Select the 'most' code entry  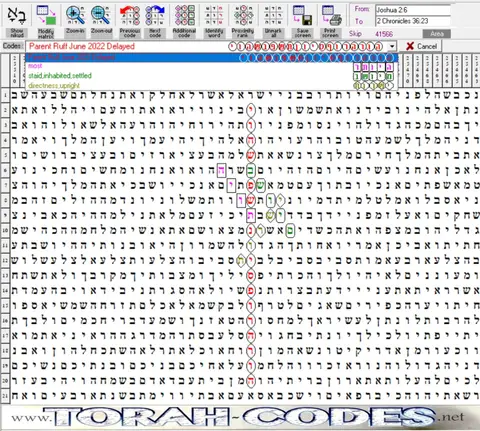(212, 66)
